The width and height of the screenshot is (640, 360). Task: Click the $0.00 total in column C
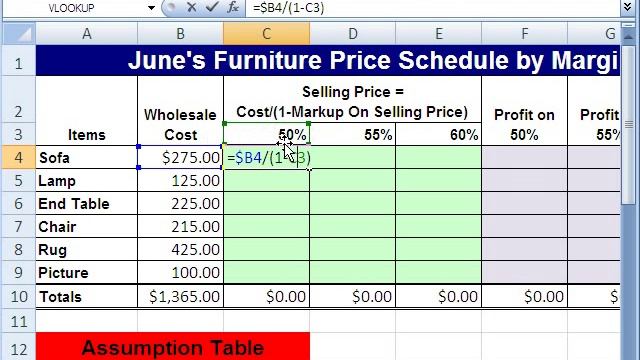267,296
